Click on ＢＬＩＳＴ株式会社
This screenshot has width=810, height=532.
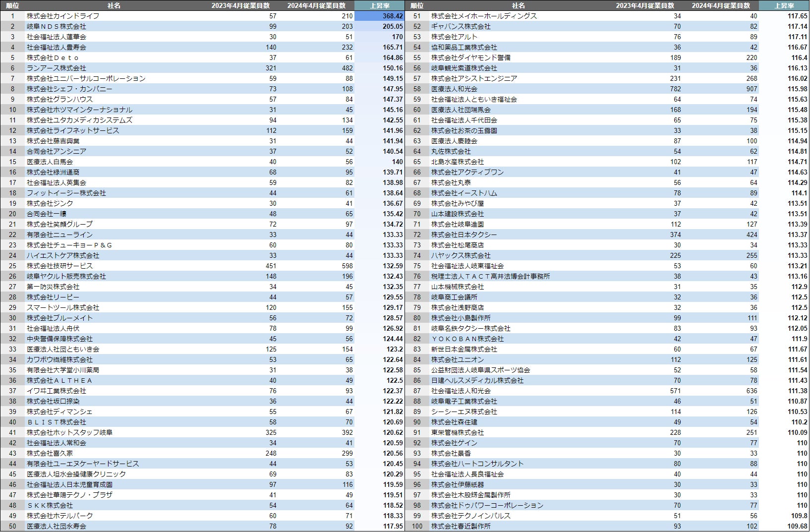57,422
